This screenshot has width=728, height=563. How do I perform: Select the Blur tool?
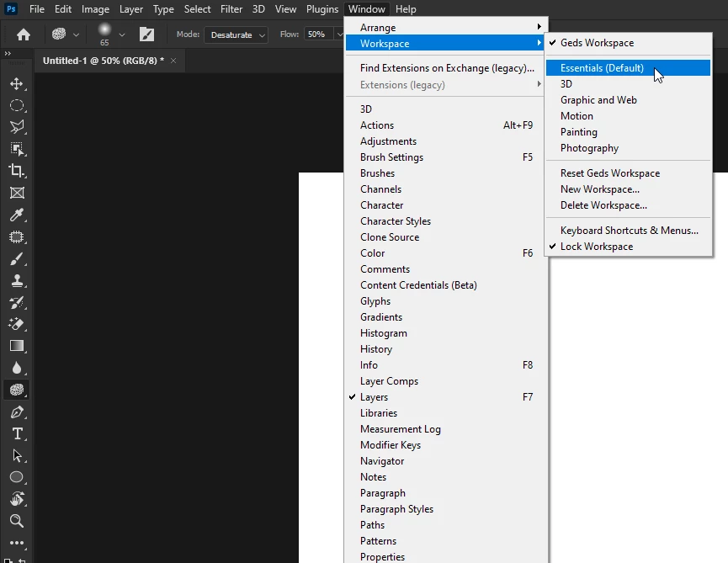point(17,368)
